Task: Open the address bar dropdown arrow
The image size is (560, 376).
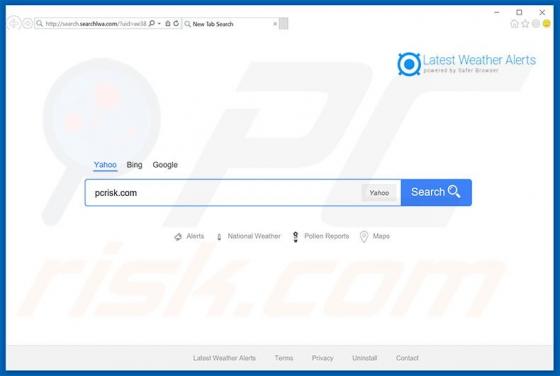Action: click(159, 24)
